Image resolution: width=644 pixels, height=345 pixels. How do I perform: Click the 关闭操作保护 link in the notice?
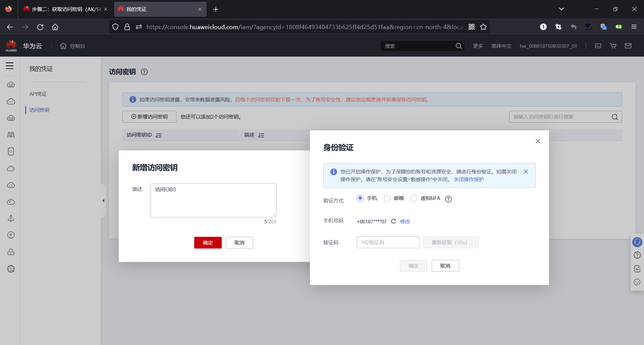pyautogui.click(x=469, y=179)
